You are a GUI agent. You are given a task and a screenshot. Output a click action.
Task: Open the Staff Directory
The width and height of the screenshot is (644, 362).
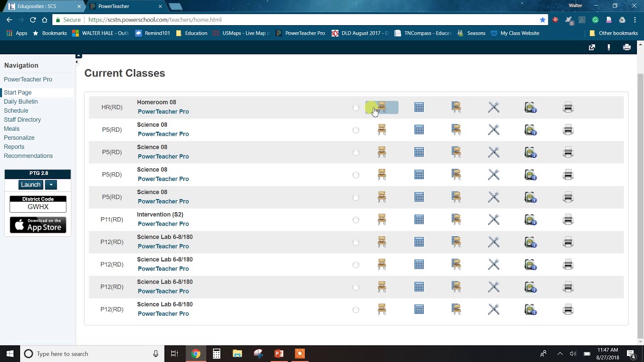(x=23, y=120)
